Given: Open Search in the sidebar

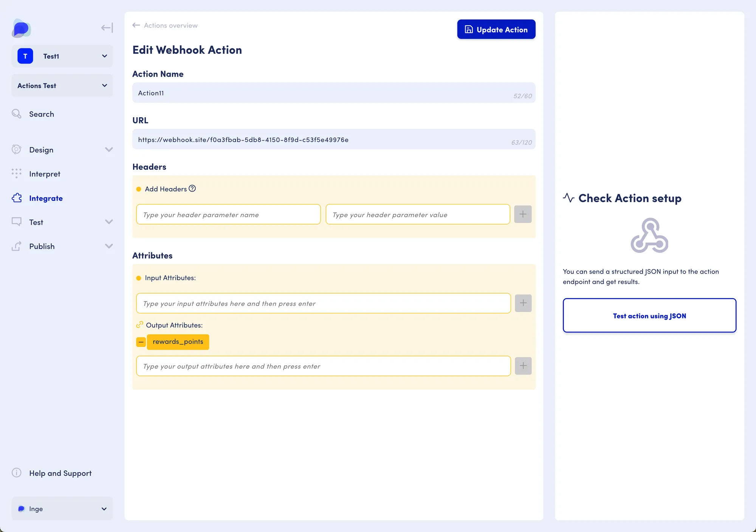Looking at the screenshot, I should coord(42,114).
